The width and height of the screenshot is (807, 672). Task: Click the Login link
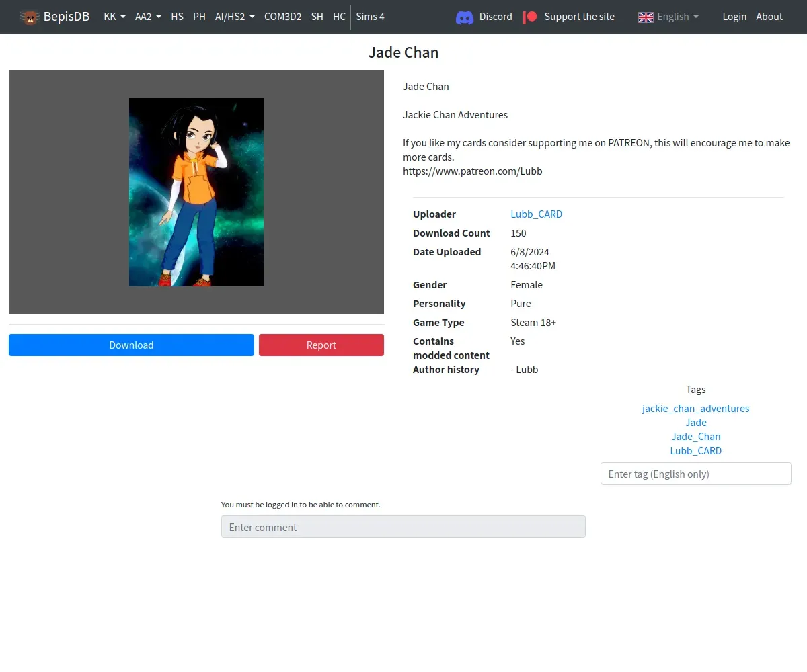(x=734, y=17)
